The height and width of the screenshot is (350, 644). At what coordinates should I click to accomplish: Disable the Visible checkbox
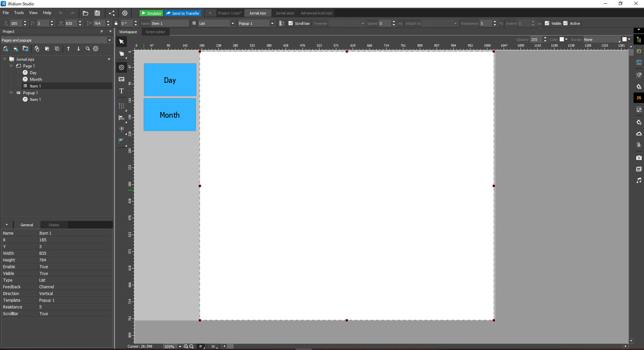[546, 23]
